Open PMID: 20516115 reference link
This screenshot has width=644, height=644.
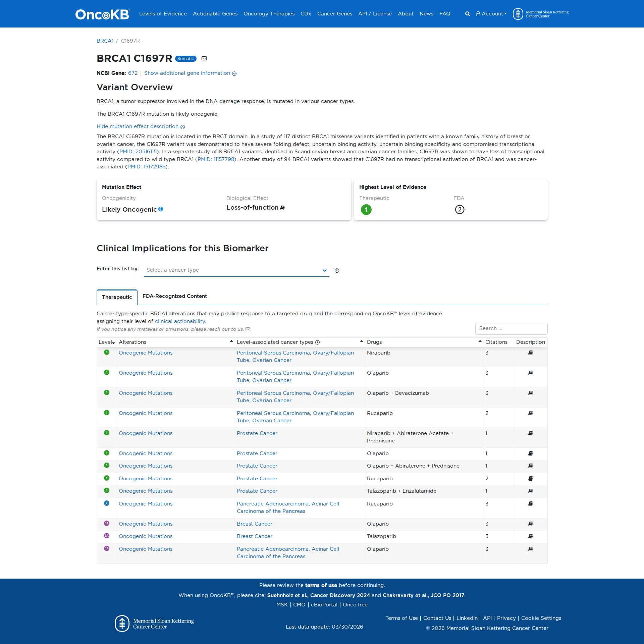[x=138, y=152]
